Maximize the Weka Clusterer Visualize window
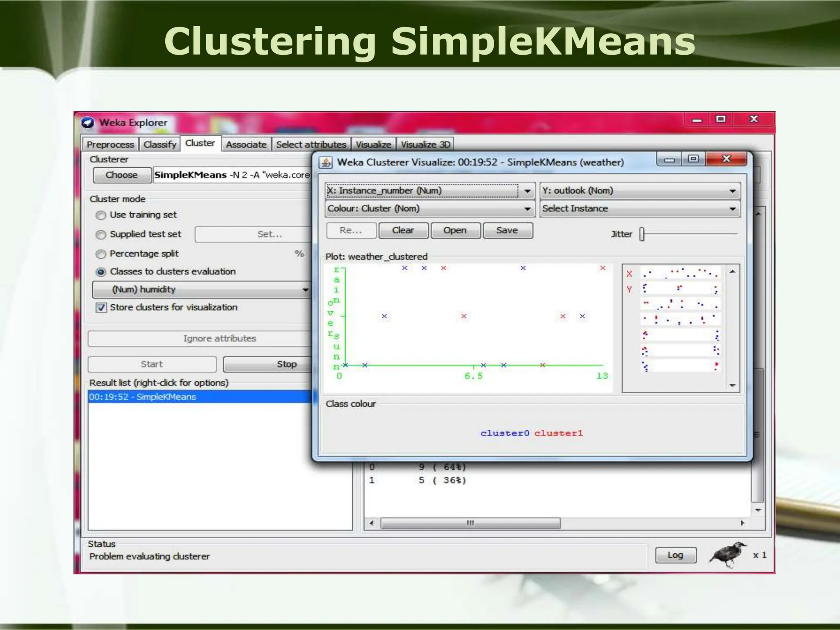 (x=693, y=159)
